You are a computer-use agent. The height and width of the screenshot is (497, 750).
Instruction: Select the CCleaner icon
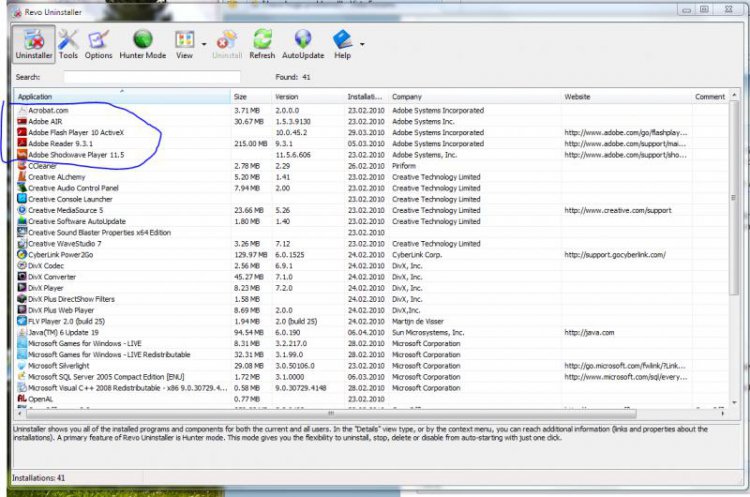[x=22, y=166]
